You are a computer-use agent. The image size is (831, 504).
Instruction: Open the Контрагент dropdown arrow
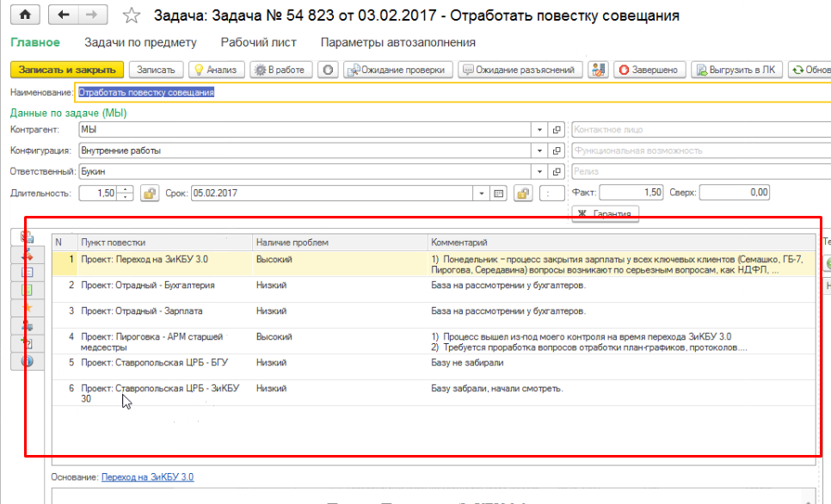coord(539,131)
